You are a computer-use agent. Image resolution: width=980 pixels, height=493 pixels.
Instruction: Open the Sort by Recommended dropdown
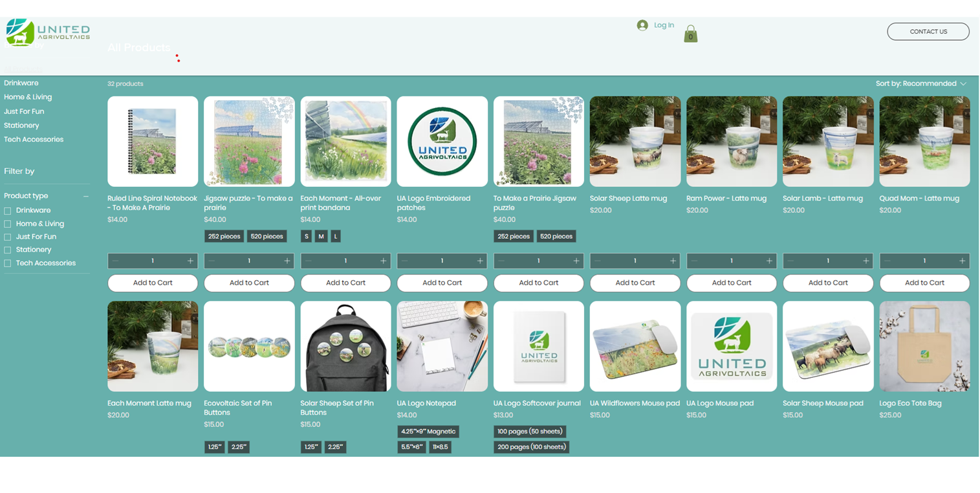[x=921, y=83]
